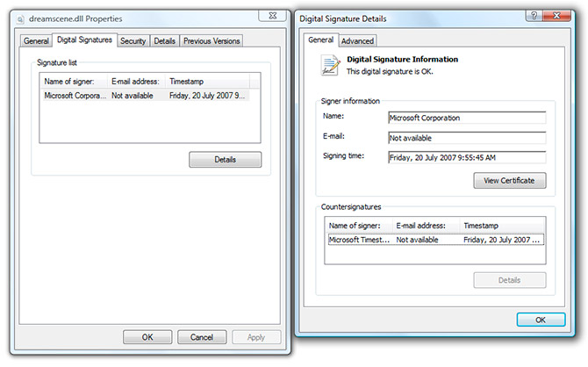Click OK in Properties window
Screen dimensions: 588x367
click(x=147, y=337)
